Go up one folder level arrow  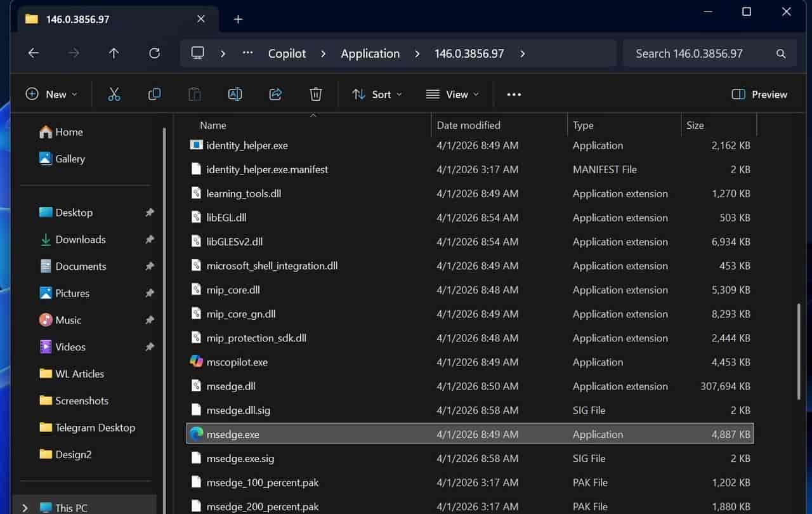[x=114, y=53]
